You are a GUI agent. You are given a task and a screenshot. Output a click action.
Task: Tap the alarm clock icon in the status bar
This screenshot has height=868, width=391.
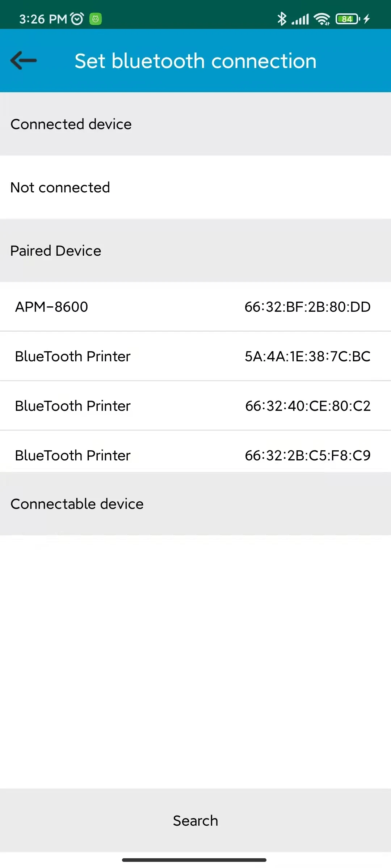click(76, 18)
